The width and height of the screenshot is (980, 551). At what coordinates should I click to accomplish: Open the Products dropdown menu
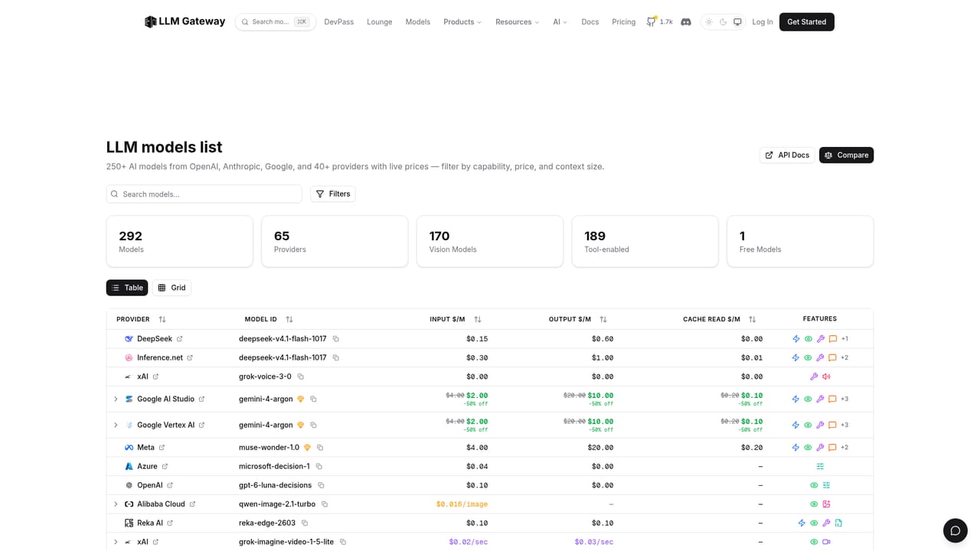[x=462, y=22]
